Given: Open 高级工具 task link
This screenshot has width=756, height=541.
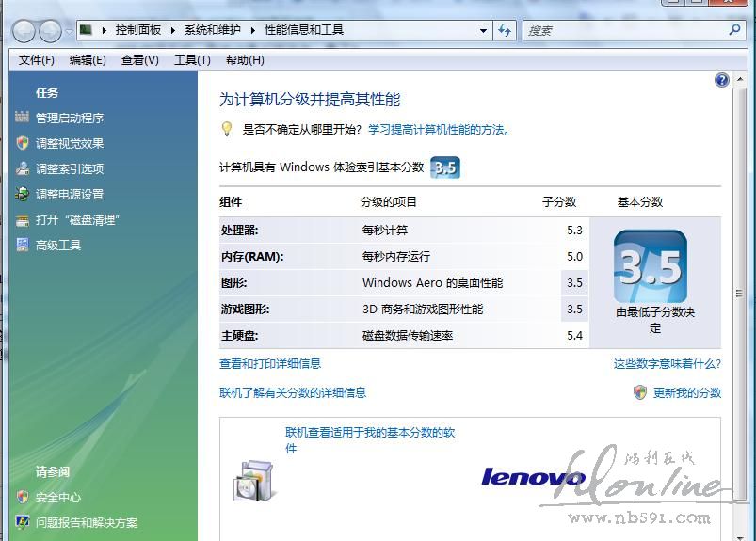Looking at the screenshot, I should 58,246.
